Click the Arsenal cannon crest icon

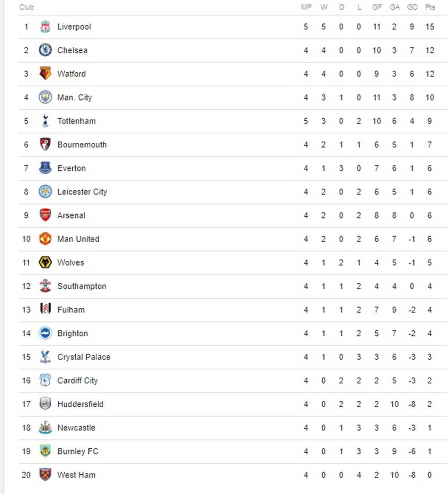pos(45,215)
